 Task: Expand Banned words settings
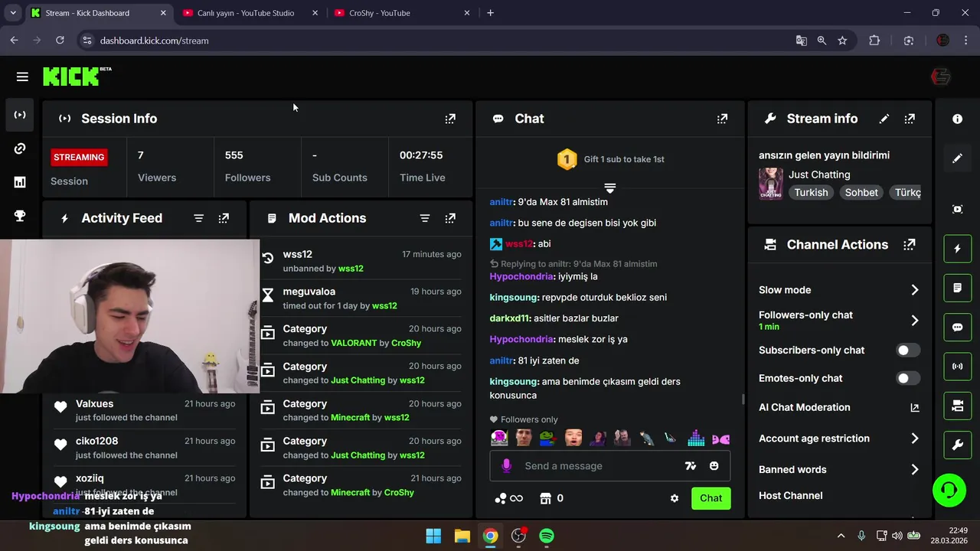pyautogui.click(x=914, y=470)
